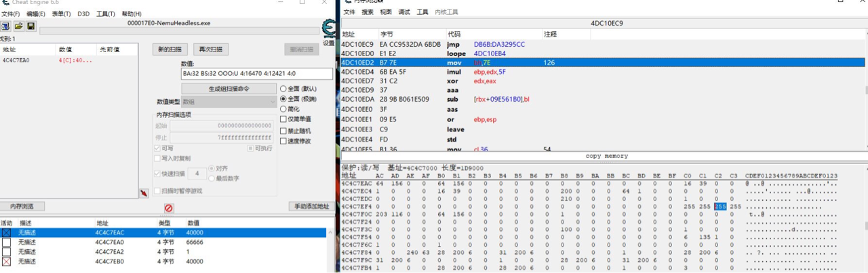
Task: Click 生成组扫描命令 button
Action: [x=229, y=89]
